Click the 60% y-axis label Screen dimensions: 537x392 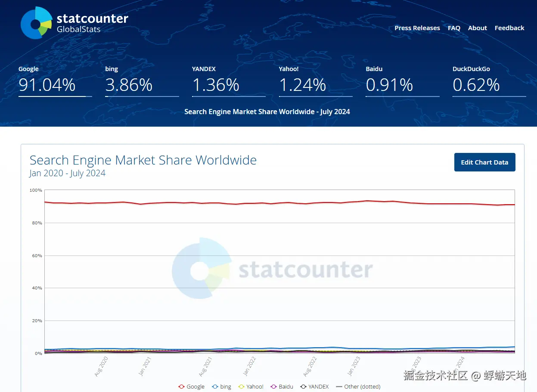(x=37, y=256)
